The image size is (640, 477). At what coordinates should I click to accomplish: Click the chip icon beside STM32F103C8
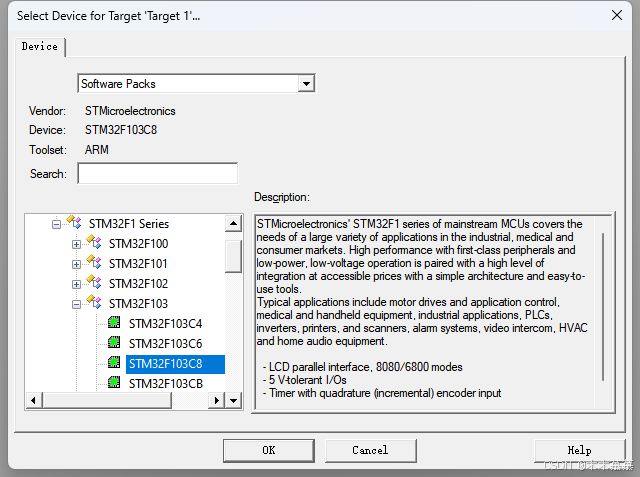[114, 362]
